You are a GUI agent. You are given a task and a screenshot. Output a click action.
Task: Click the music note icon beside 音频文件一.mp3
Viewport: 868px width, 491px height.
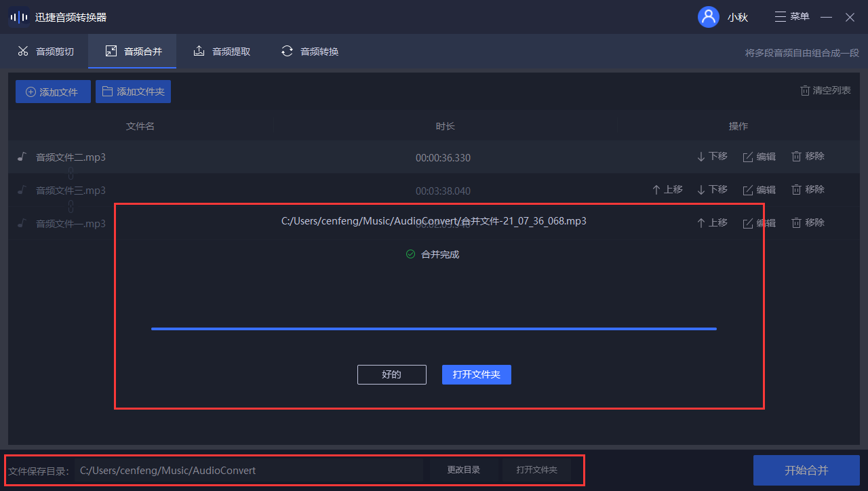[x=22, y=223]
